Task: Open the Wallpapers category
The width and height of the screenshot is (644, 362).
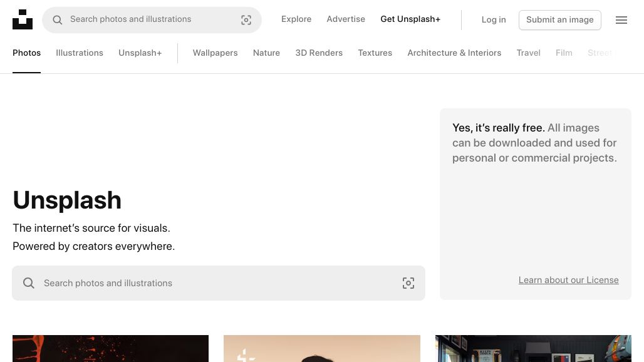Action: tap(216, 53)
